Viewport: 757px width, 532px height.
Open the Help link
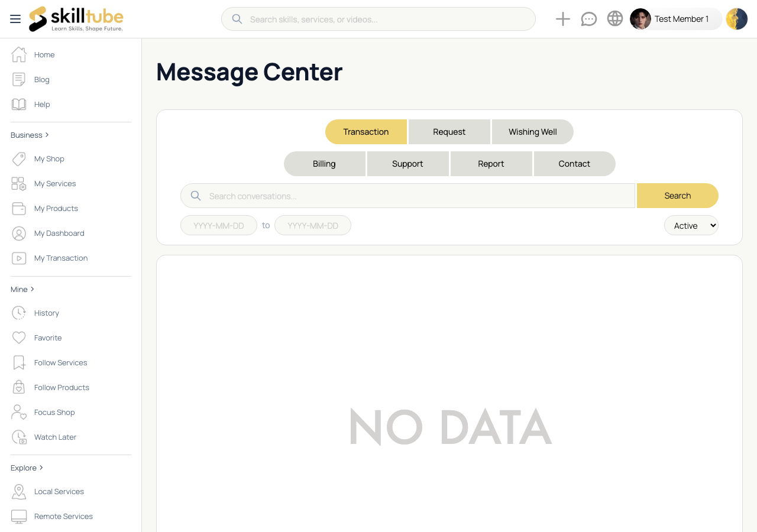click(x=42, y=104)
